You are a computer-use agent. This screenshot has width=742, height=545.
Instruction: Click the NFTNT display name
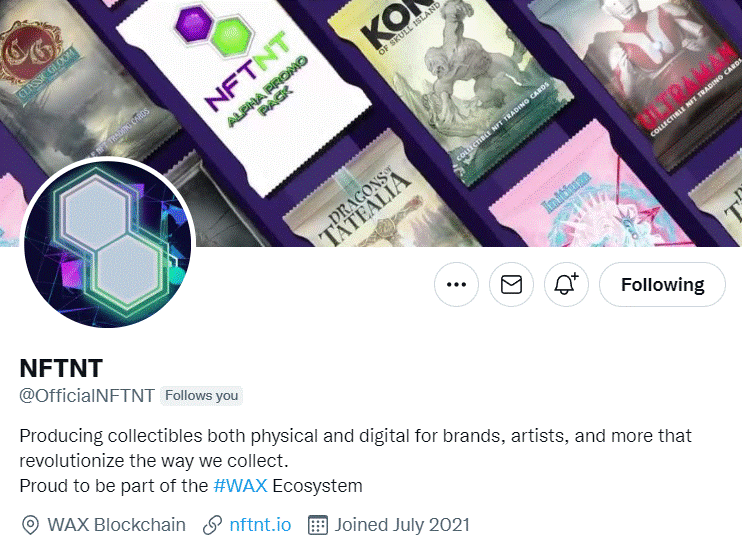tap(61, 368)
